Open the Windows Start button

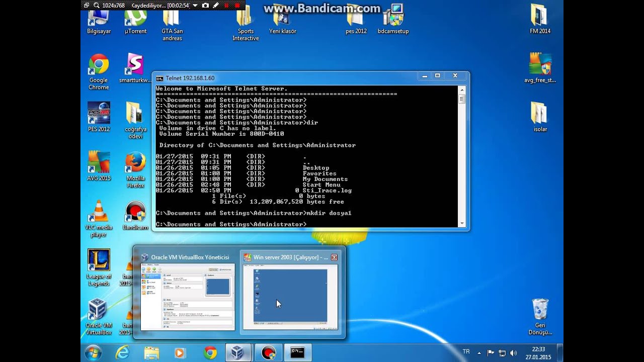93,353
